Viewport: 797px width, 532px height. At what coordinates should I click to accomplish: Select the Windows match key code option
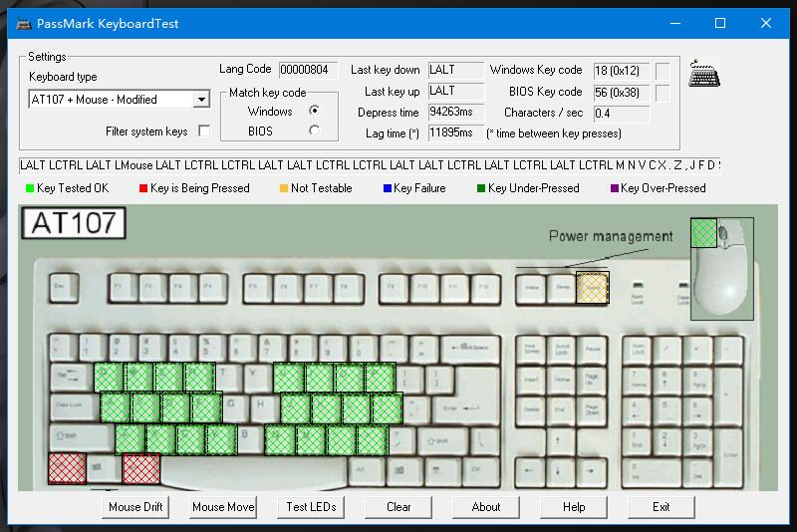tap(314, 111)
